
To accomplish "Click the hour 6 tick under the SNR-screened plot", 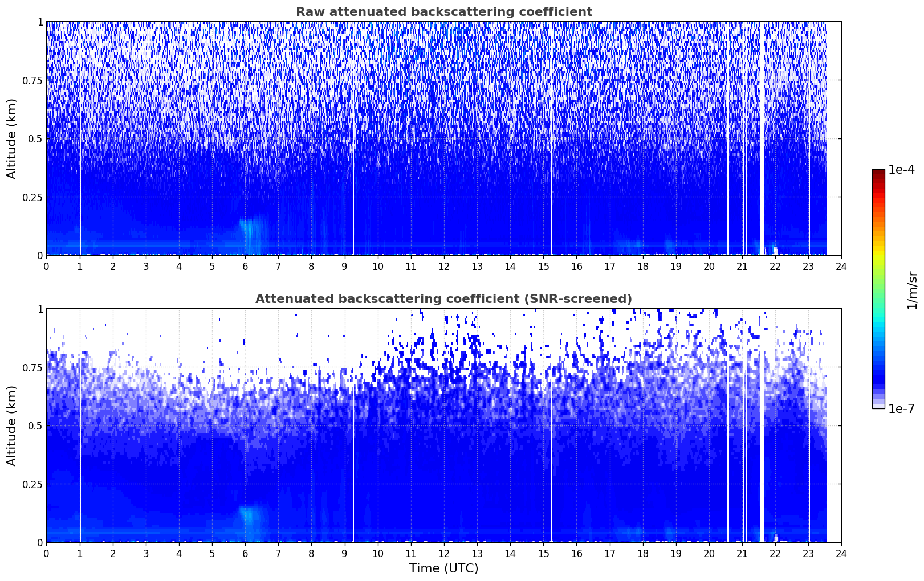I will 245,553.
